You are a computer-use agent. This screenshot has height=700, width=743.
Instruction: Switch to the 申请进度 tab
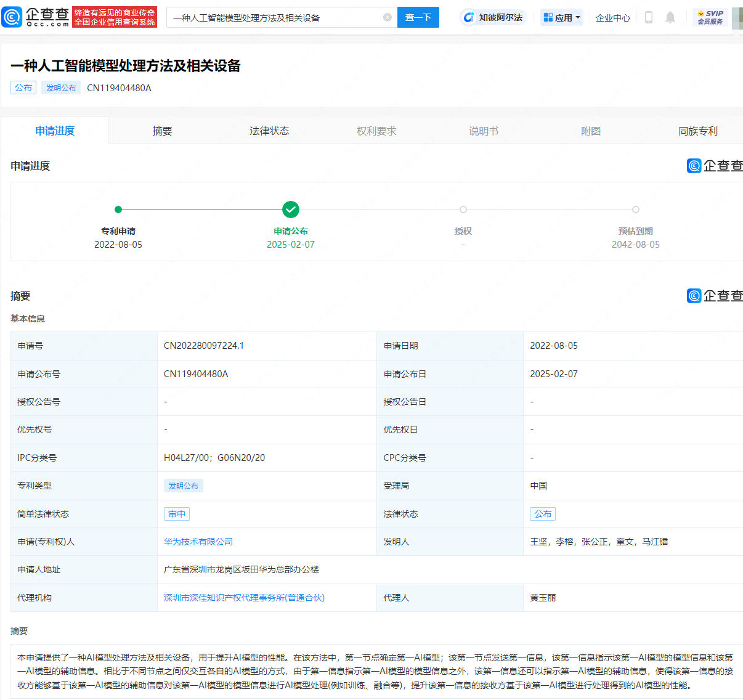pos(55,131)
